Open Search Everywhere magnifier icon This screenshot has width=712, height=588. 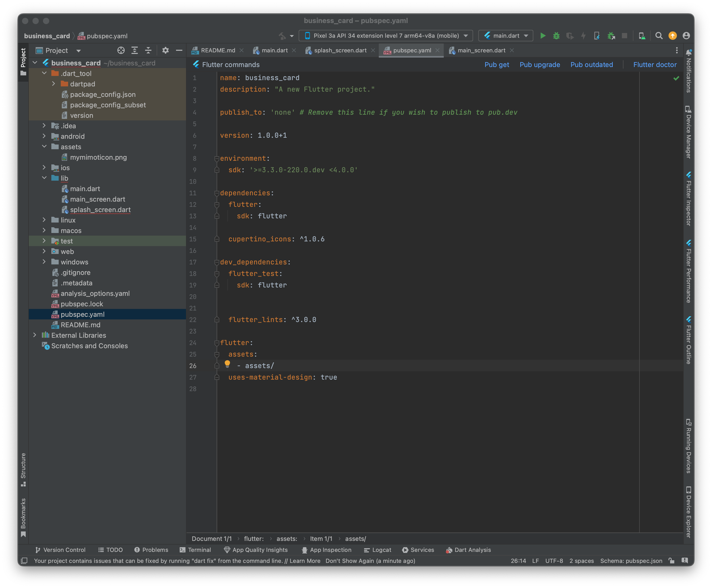pos(659,36)
